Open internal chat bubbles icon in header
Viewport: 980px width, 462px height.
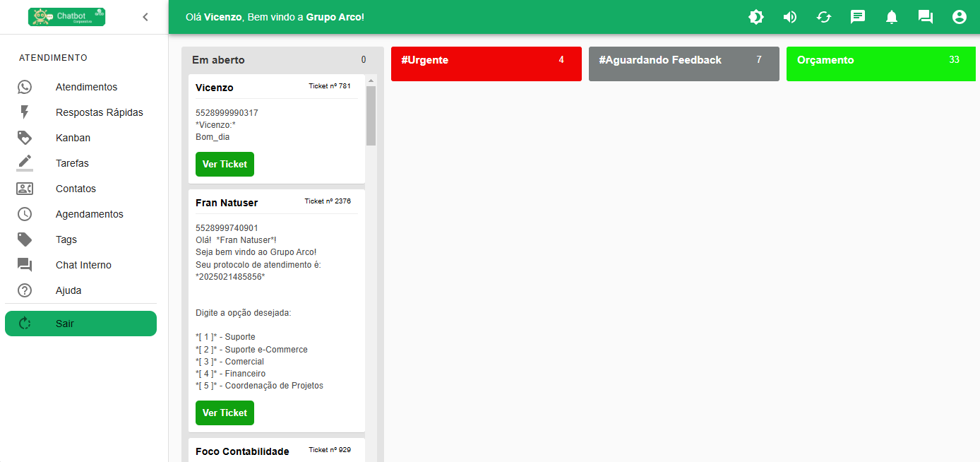[x=926, y=17]
